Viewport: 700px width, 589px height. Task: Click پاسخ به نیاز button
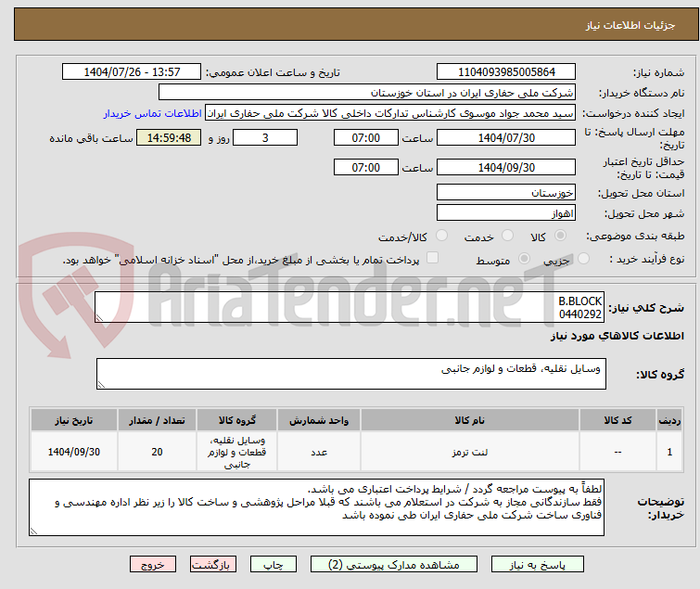(538, 565)
